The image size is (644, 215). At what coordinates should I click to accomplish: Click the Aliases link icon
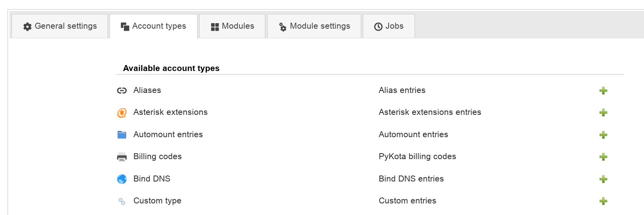(122, 91)
